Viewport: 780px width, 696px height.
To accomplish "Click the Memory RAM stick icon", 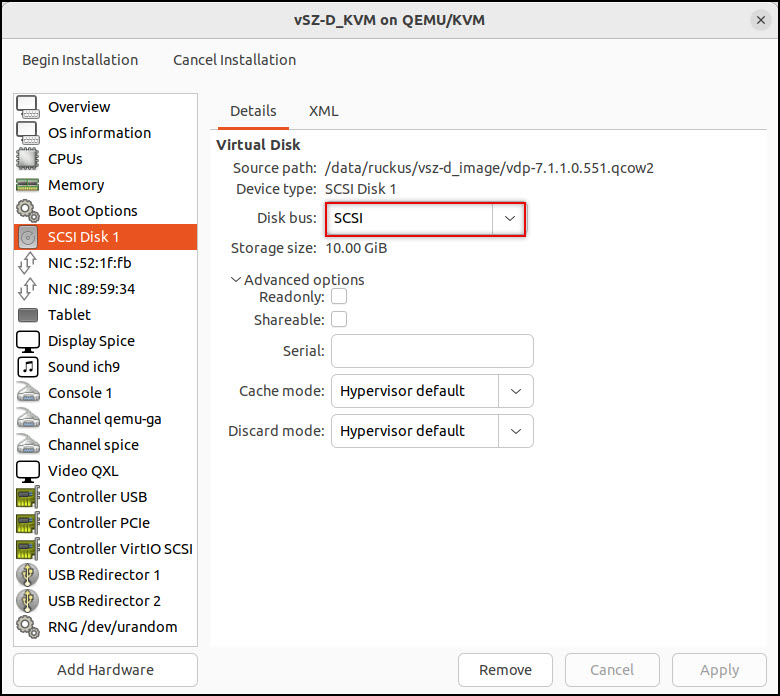I will tap(28, 185).
